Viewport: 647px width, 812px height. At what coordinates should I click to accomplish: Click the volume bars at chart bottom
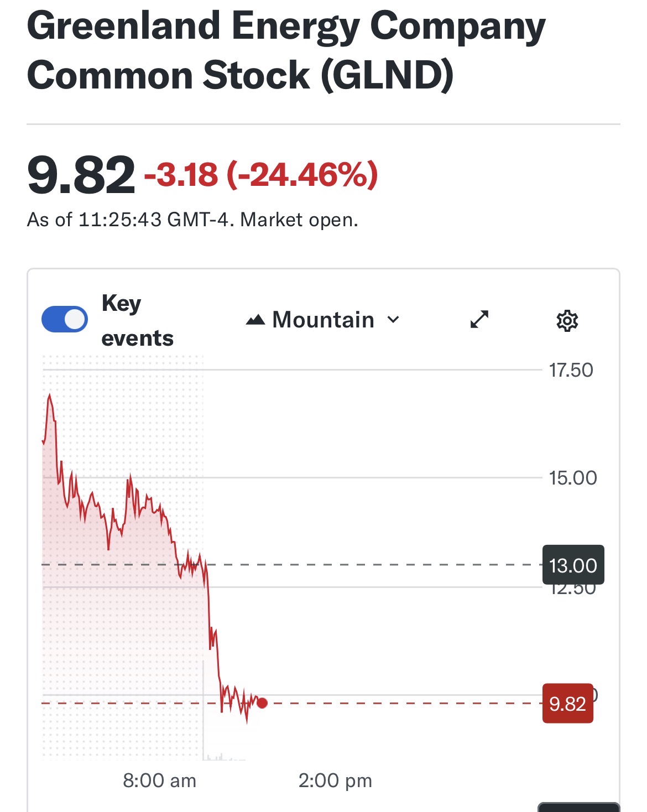tap(221, 756)
